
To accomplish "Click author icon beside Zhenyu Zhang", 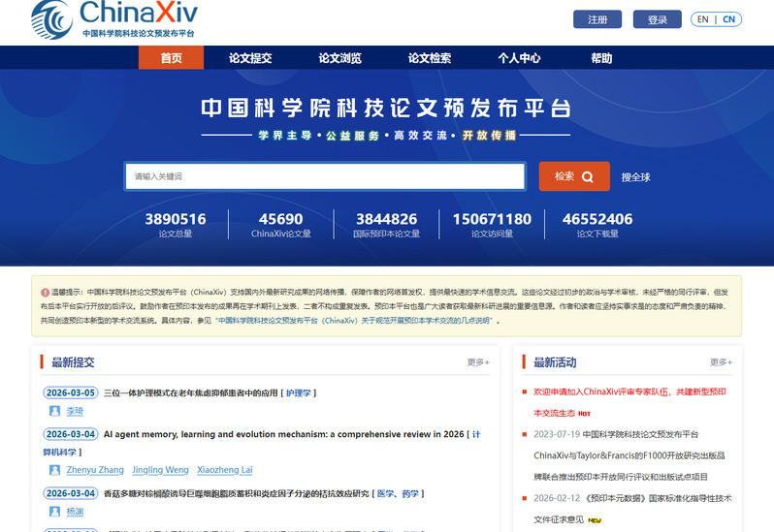I will [x=55, y=470].
